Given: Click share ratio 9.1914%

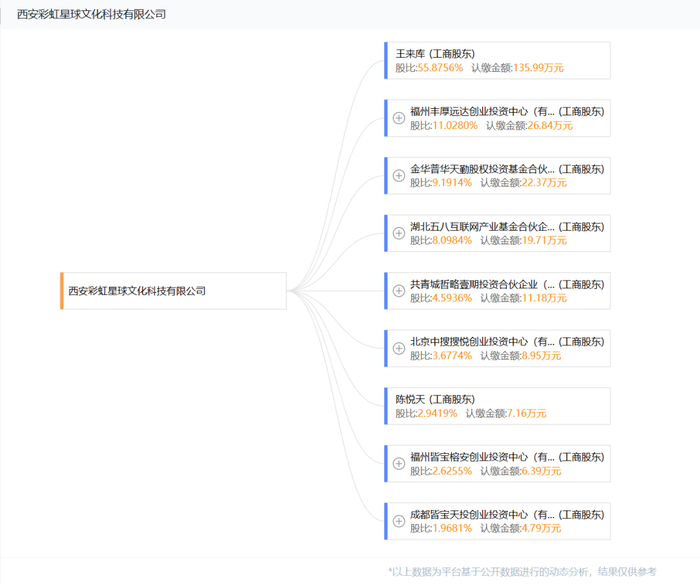Looking at the screenshot, I should tap(452, 183).
